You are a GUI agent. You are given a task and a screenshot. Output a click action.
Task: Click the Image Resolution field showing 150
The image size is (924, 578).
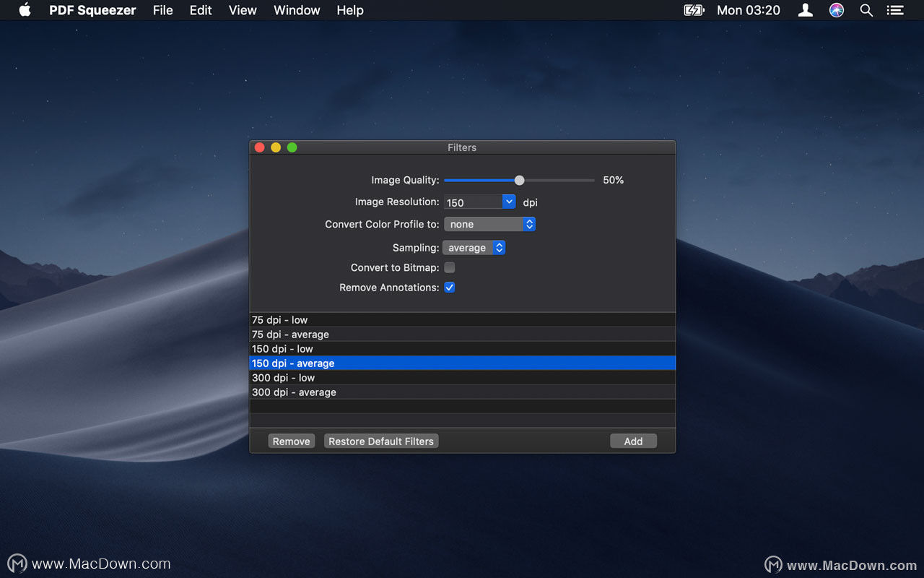coord(473,202)
